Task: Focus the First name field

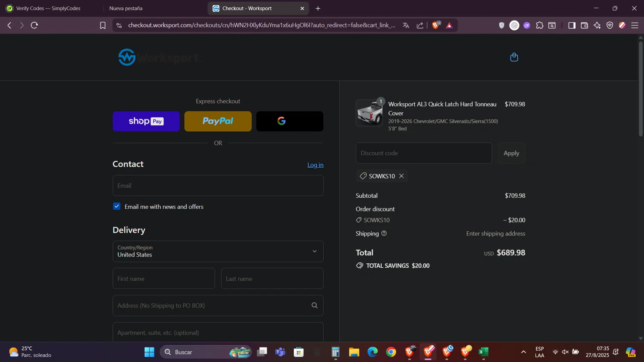Action: coord(164,279)
